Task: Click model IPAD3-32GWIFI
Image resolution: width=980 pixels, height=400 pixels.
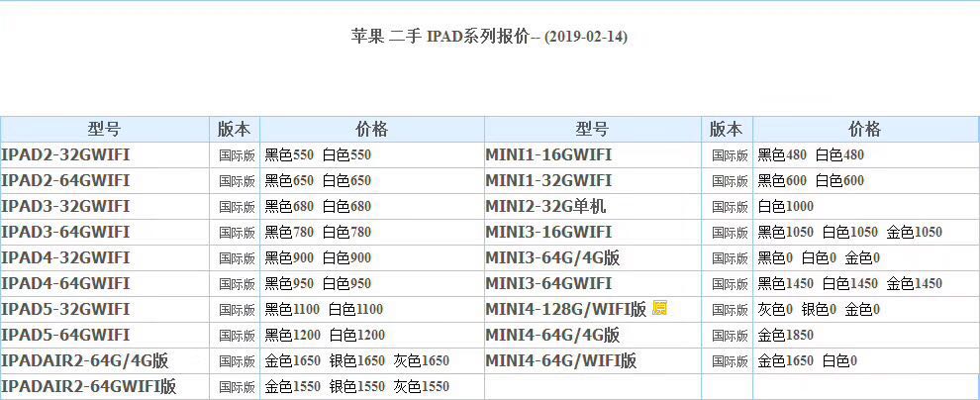Action: point(65,206)
